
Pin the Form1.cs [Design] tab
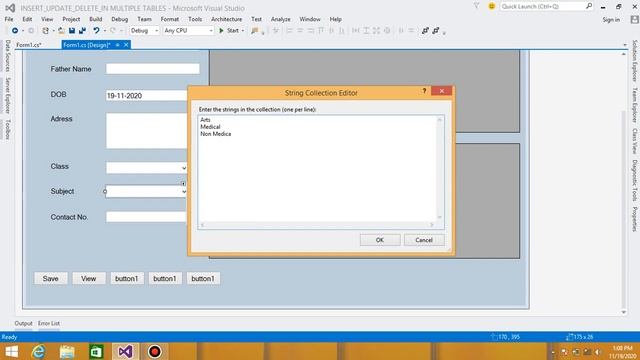[x=118, y=45]
